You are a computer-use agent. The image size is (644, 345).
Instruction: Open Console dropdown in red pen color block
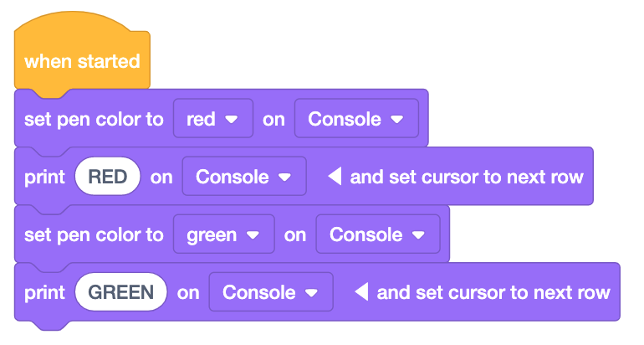pyautogui.click(x=355, y=119)
